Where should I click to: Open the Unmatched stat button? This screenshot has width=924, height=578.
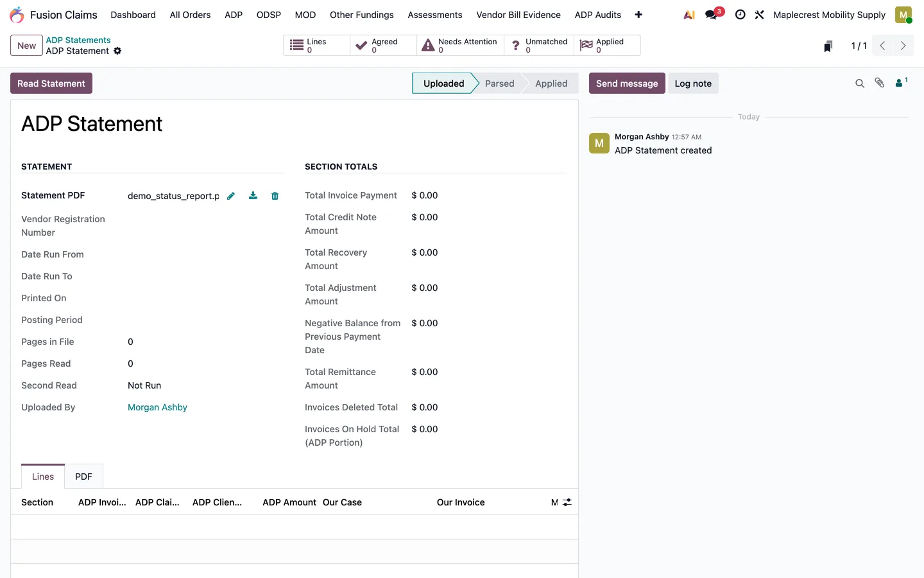tap(539, 46)
